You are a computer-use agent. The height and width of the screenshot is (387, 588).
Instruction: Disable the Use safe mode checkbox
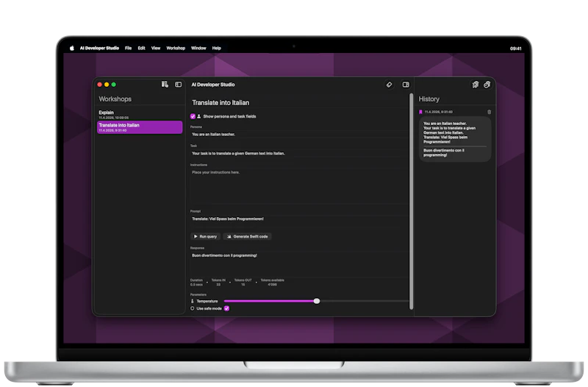tap(226, 308)
